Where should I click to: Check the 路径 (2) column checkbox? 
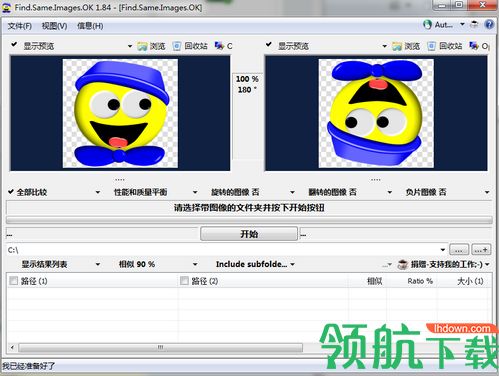tap(184, 281)
